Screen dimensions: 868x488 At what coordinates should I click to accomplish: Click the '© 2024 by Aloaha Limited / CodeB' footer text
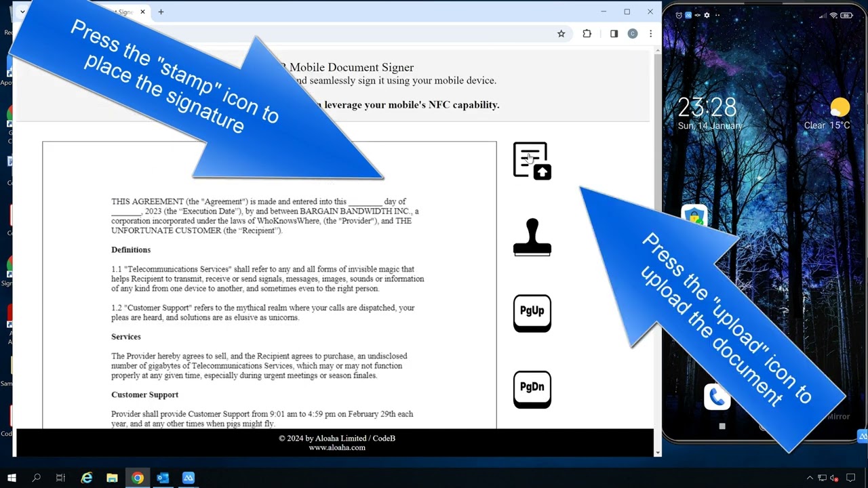click(x=337, y=438)
